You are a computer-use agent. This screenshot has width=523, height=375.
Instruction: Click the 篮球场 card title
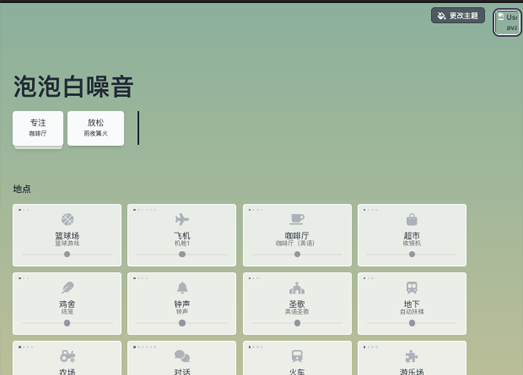(67, 236)
